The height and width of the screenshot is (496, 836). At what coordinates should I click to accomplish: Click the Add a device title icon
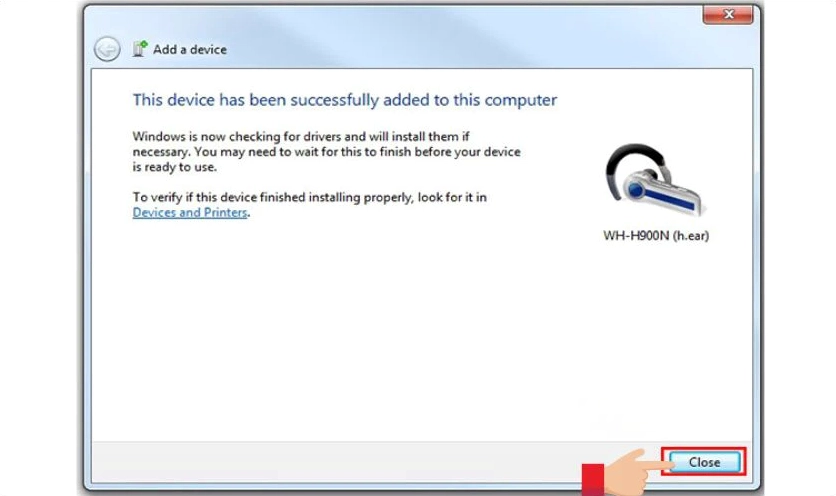(x=140, y=49)
